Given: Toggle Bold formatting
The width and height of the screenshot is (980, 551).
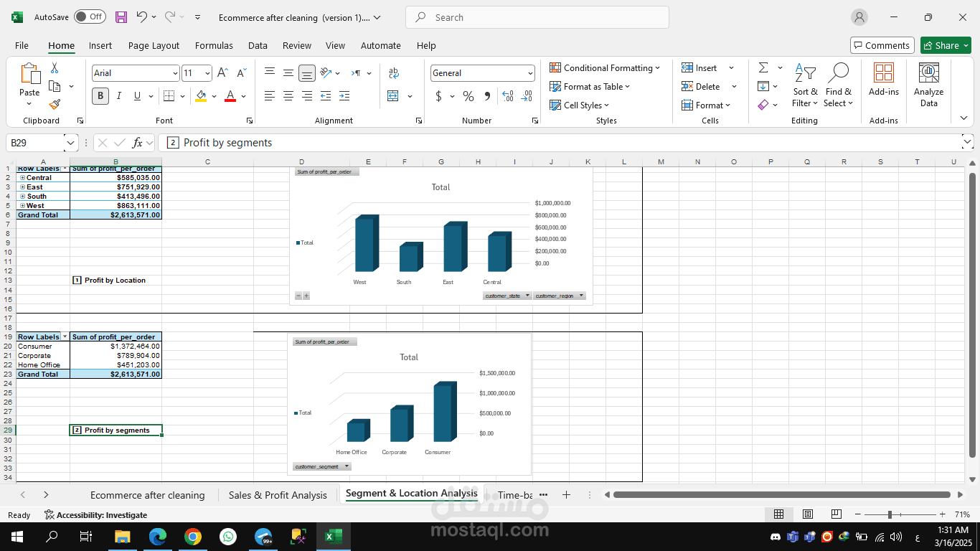Looking at the screenshot, I should coord(100,96).
